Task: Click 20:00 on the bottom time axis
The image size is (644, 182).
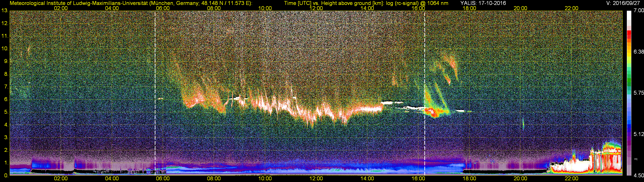Action: pos(521,179)
